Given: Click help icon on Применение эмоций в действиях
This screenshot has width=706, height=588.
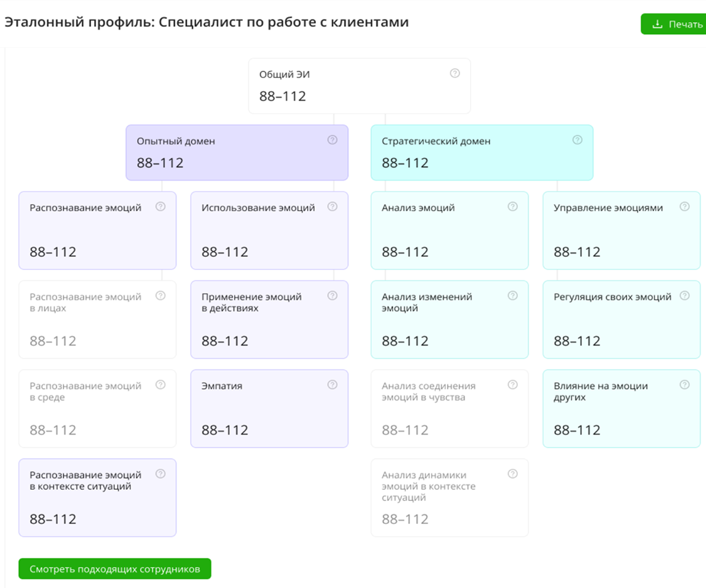Looking at the screenshot, I should (332, 296).
